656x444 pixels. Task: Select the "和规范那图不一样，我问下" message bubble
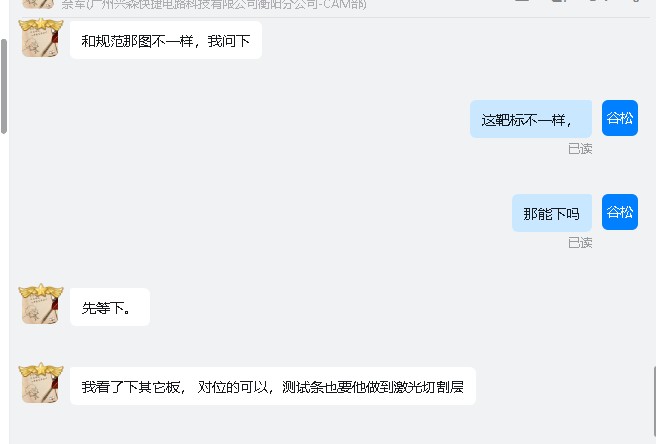pos(166,40)
